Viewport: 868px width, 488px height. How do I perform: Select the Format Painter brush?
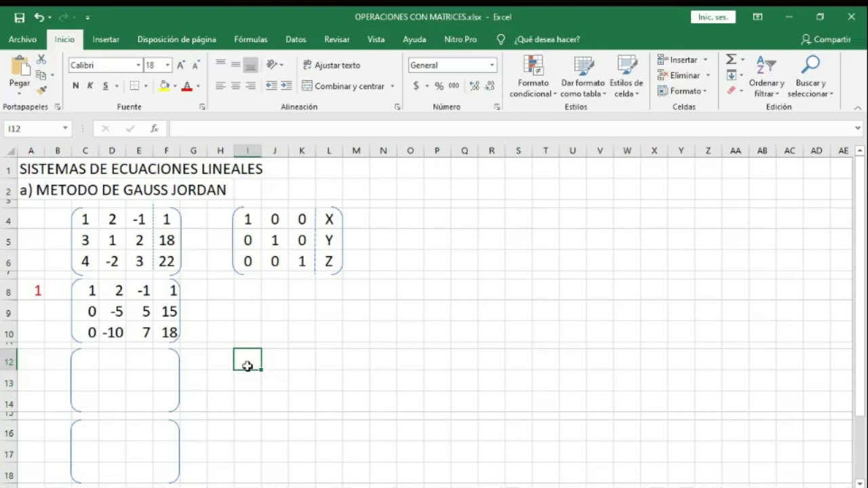click(x=41, y=89)
